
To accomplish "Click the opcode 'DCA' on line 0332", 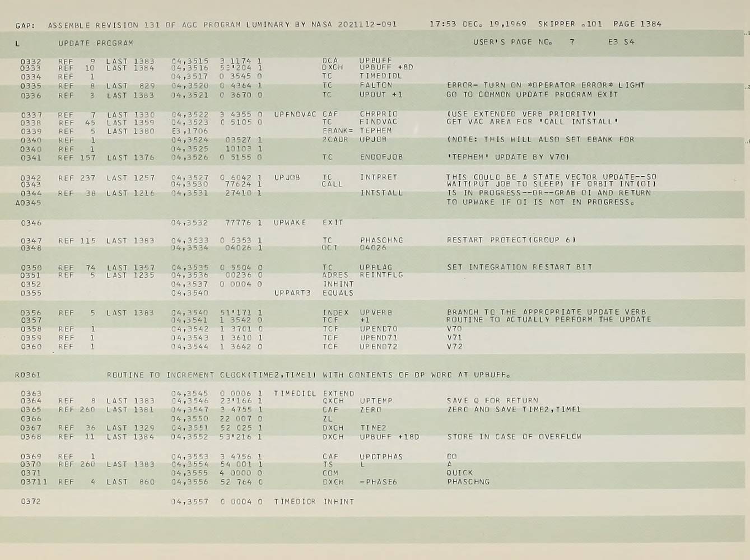I will pyautogui.click(x=330, y=60).
